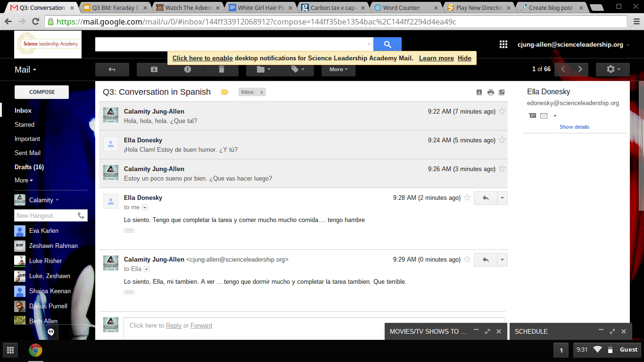Star the 9:22 AM message from Calamity
Screen dimensions: 644x362
pyautogui.click(x=502, y=111)
